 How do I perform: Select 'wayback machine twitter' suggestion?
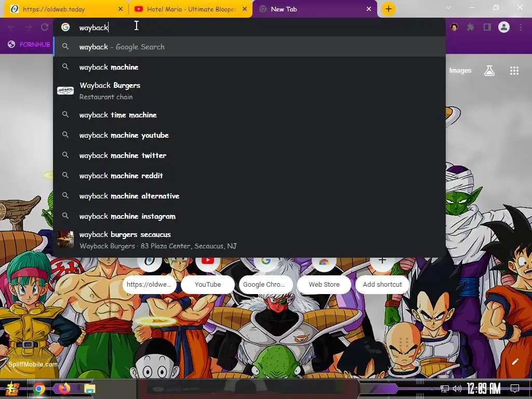(x=249, y=155)
